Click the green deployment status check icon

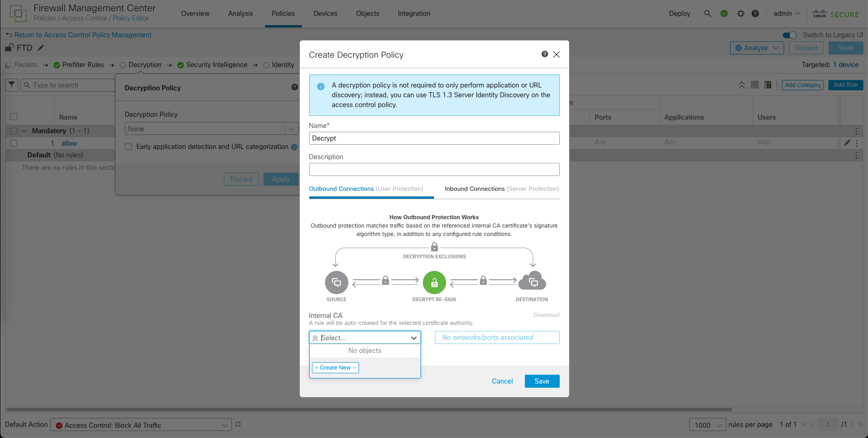tap(724, 13)
